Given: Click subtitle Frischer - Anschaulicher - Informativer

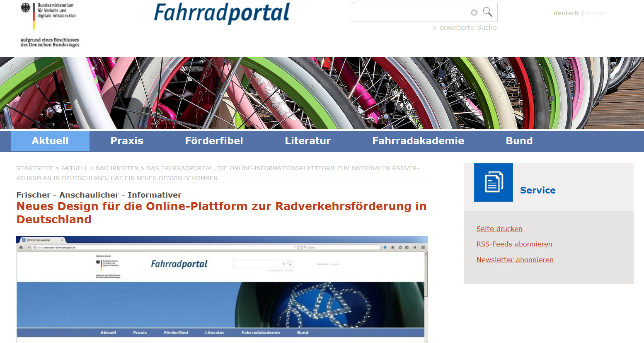Looking at the screenshot, I should tap(99, 195).
